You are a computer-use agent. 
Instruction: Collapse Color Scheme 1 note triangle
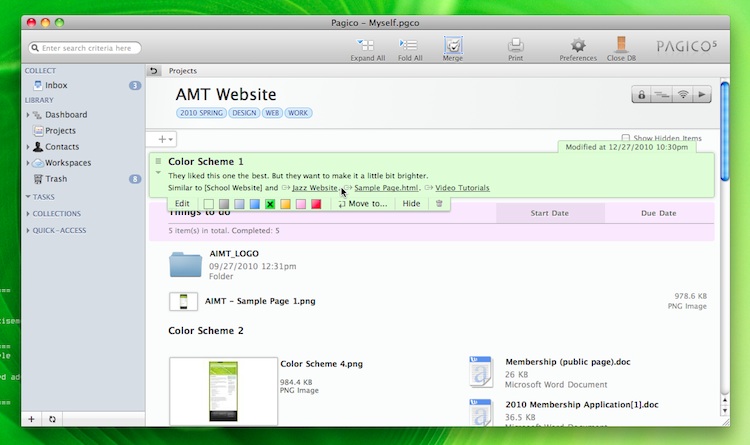158,173
